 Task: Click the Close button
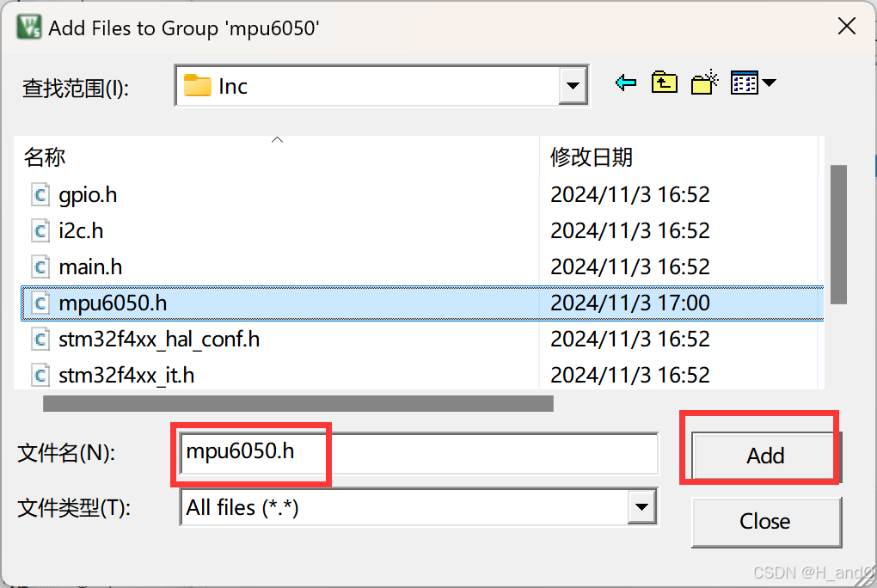point(765,522)
